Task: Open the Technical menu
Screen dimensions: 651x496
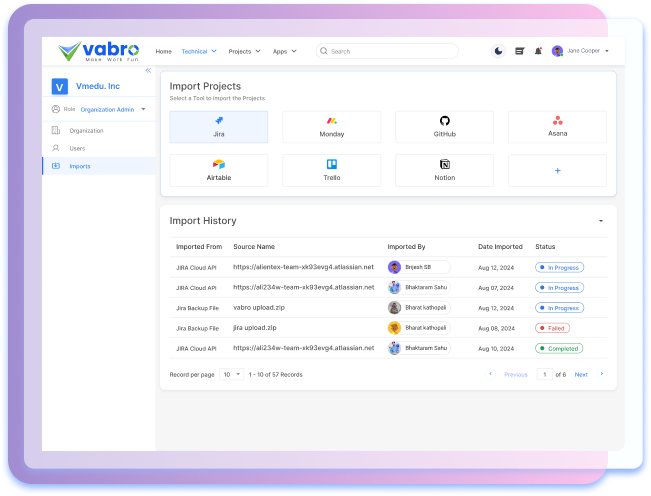Action: [199, 51]
